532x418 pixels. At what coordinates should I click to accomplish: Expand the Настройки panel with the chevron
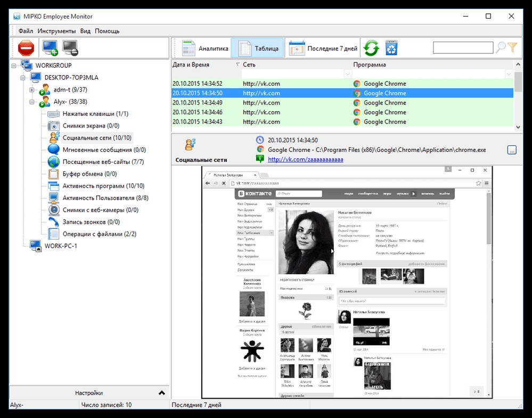[162, 393]
